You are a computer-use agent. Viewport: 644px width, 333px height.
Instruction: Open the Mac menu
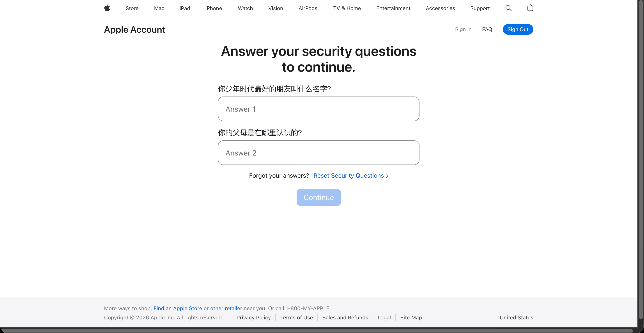click(159, 8)
